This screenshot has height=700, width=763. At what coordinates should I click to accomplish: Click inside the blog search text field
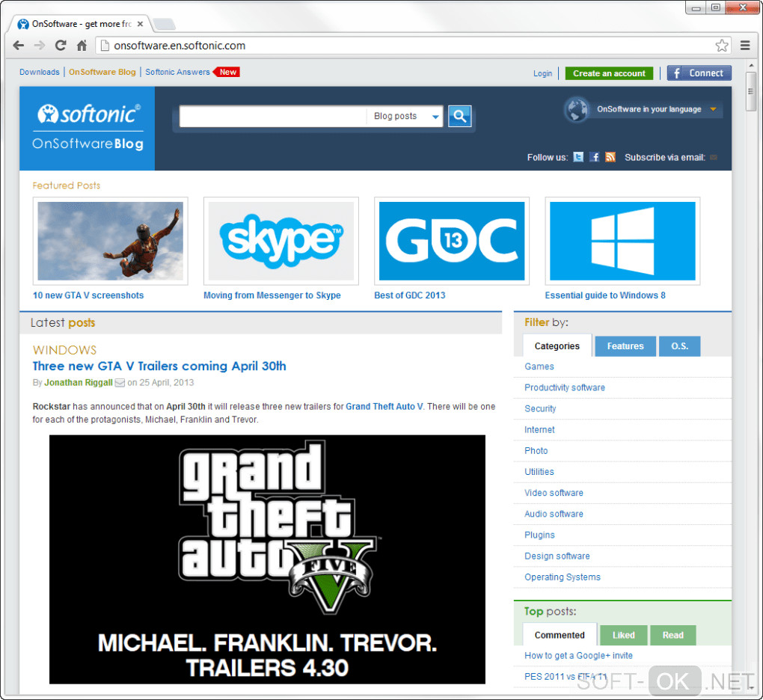point(273,116)
